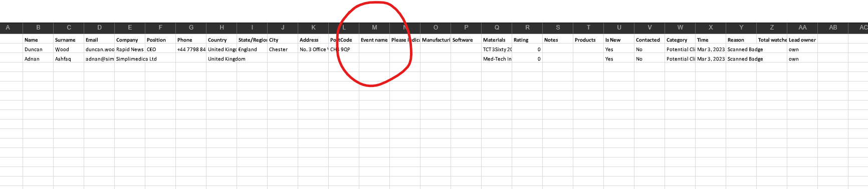Image resolution: width=868 pixels, height=189 pixels.
Task: Click the 'City' header cell
Action: pyautogui.click(x=283, y=39)
